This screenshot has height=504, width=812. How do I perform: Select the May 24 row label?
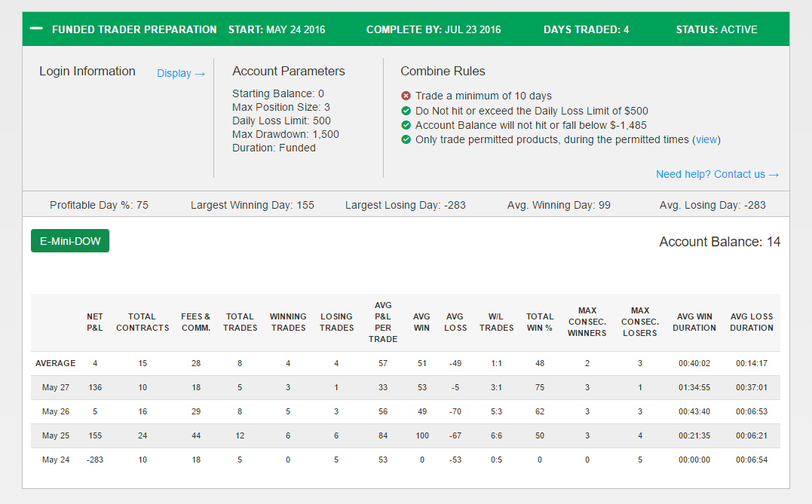click(x=55, y=460)
